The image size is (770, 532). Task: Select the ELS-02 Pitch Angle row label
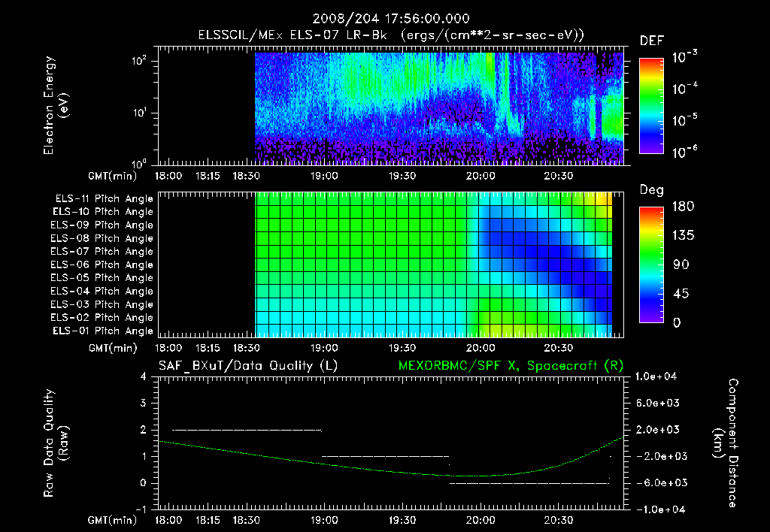click(102, 318)
